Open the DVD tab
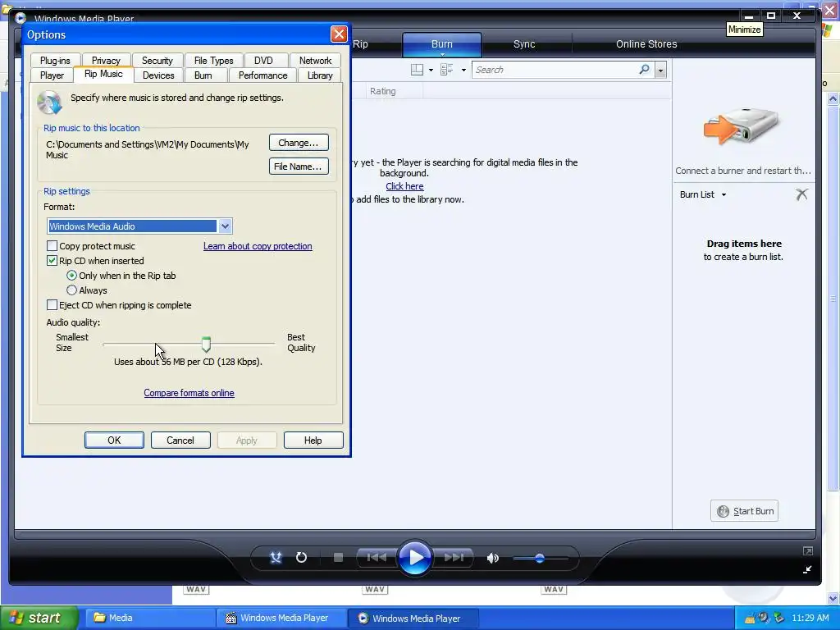The height and width of the screenshot is (630, 840). pyautogui.click(x=263, y=61)
